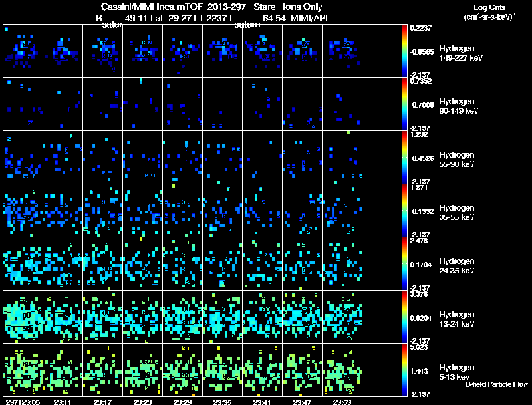Image resolution: width=532 pixels, height=405 pixels.
Task: Open the 23:05 panel in Hydrogen 35-55 keV row
Action: 23,211
